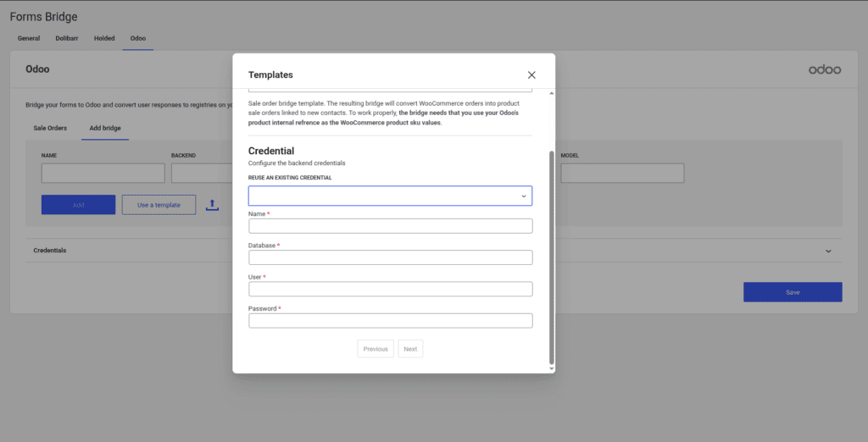Focus the bridge NAME field
Viewport: 868px width, 442px height.
coord(103,173)
